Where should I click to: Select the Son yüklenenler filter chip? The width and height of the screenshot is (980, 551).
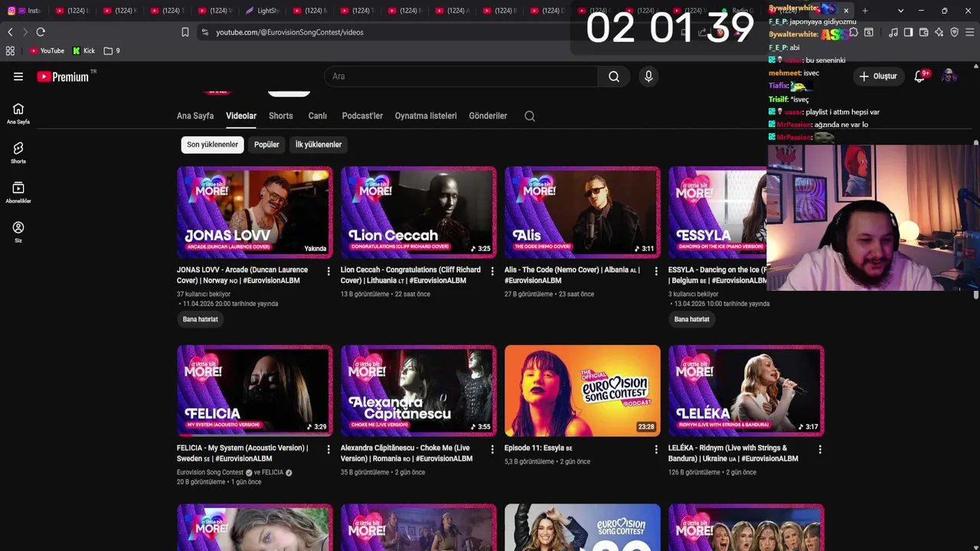pyautogui.click(x=212, y=145)
